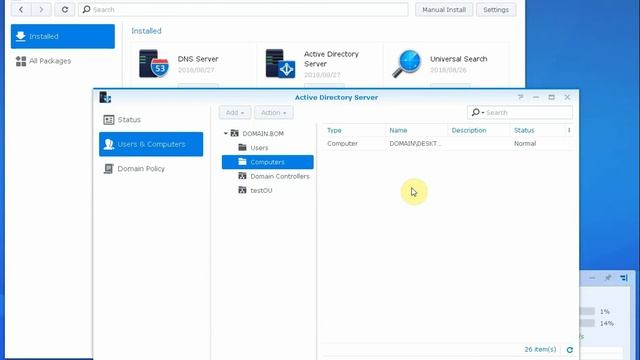Click the Active Directory Server package icon

[280, 64]
